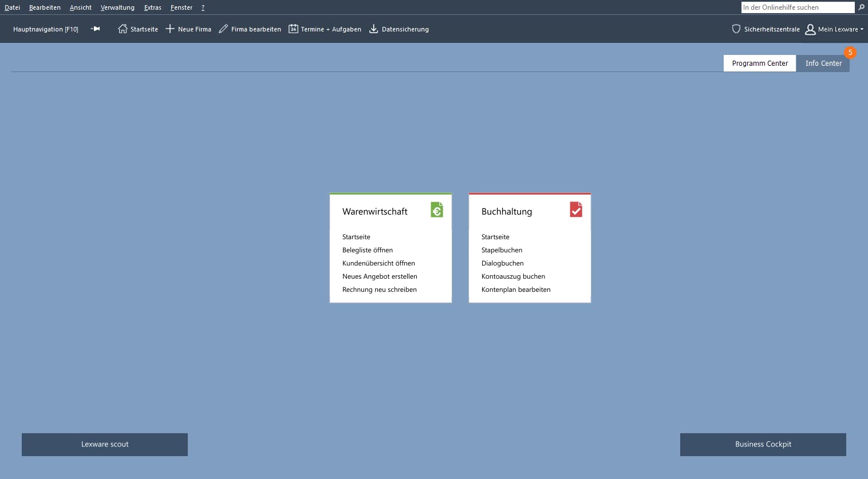
Task: Switch to the Info Center tab
Action: point(823,64)
